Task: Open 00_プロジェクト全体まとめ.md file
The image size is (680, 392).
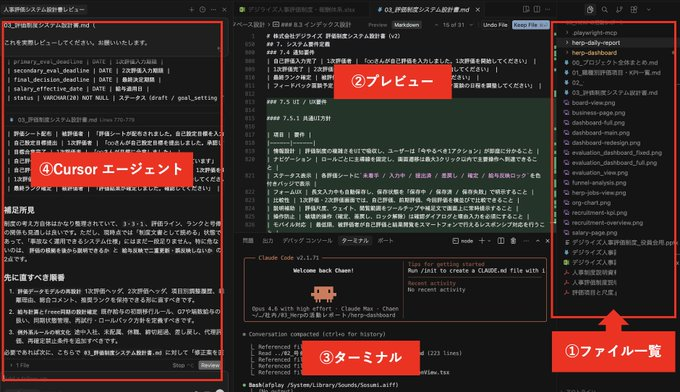Action: point(615,62)
